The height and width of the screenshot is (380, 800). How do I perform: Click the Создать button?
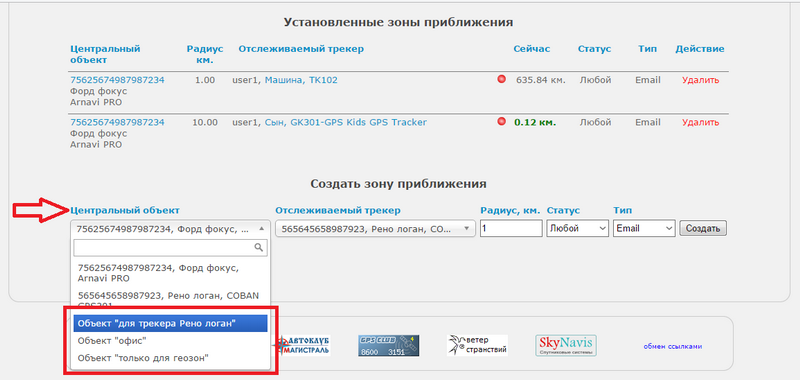pos(703,229)
